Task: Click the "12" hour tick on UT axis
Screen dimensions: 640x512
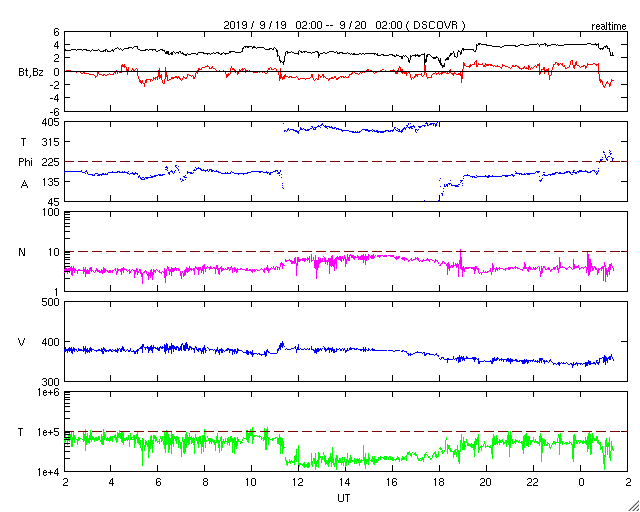Action: coord(299,482)
